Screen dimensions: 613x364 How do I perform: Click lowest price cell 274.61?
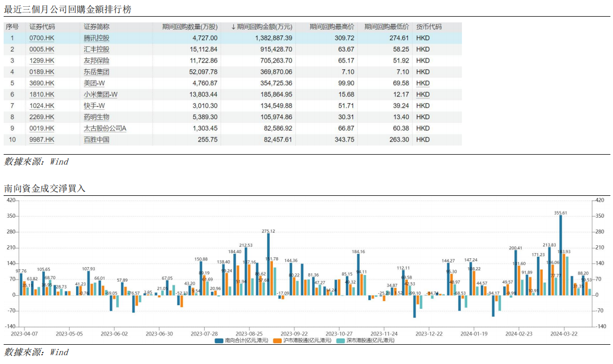[x=399, y=38]
